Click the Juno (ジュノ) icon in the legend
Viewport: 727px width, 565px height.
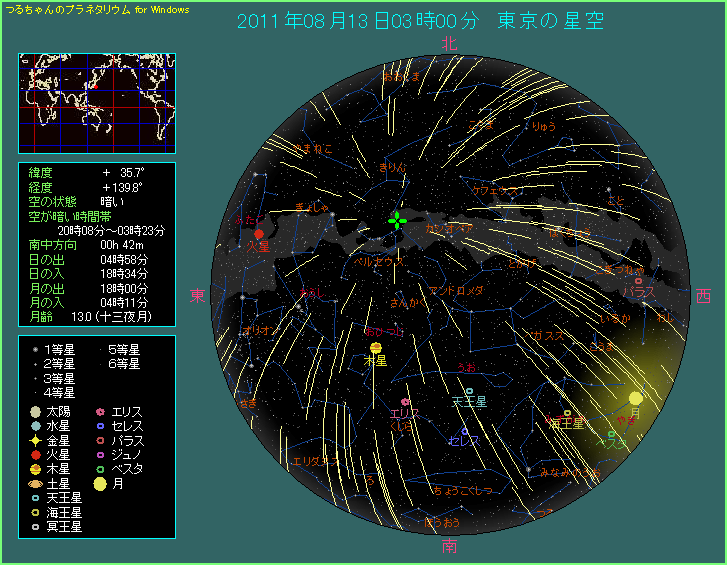(99, 454)
